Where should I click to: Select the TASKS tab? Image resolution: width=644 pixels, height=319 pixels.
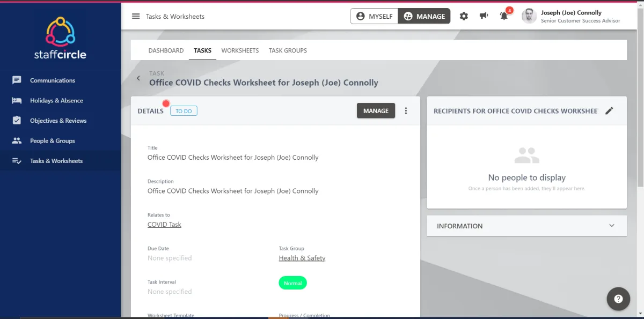(x=203, y=50)
